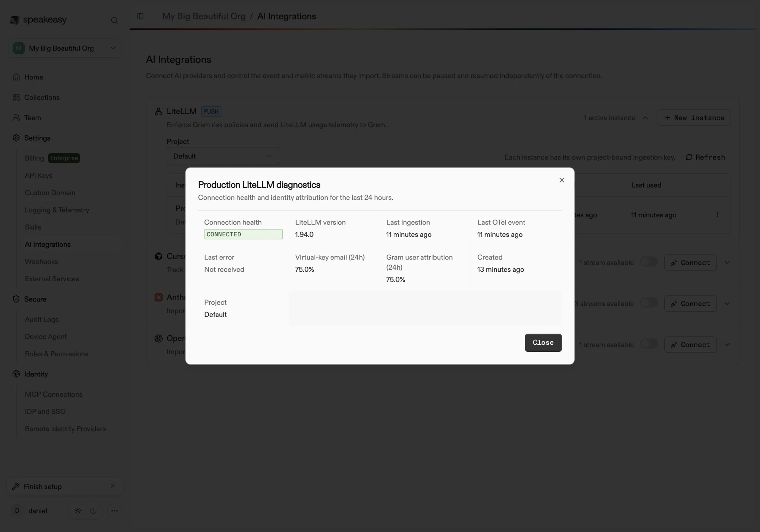Click the LiteLLM integration icon
Viewport: 760px width, 532px height.
[x=158, y=111]
